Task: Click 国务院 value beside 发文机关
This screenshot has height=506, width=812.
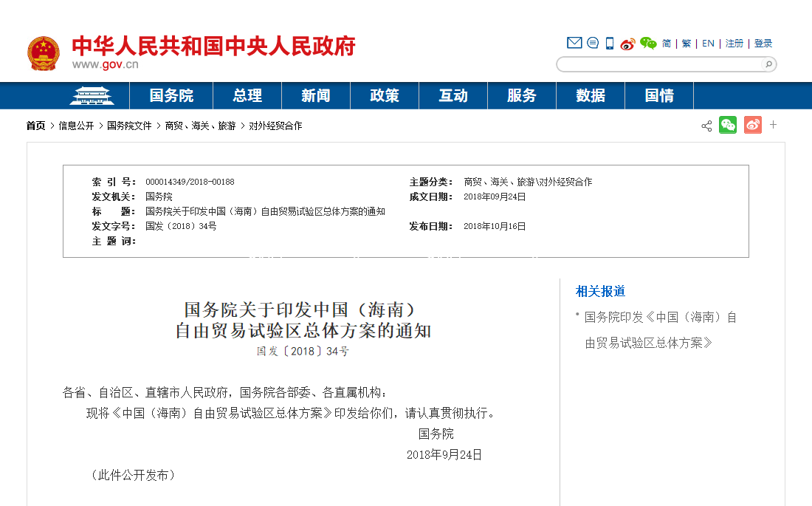Action: tap(159, 196)
